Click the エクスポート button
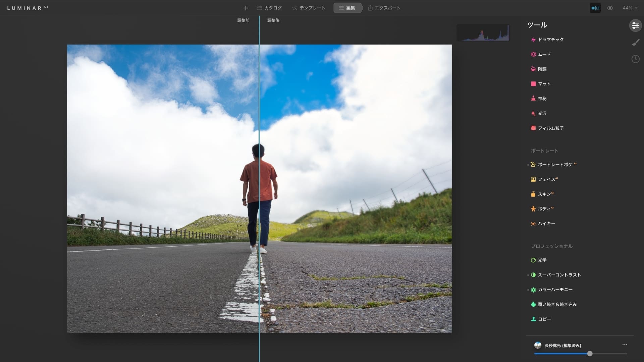The height and width of the screenshot is (362, 644). pos(384,8)
